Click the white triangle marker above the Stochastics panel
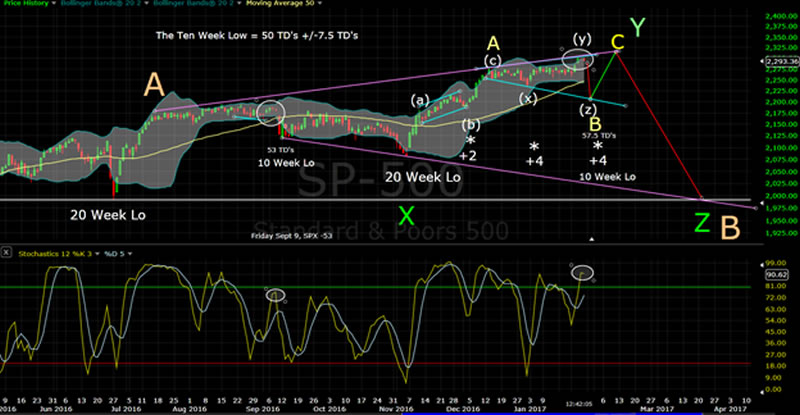This screenshot has height=415, width=800. click(x=592, y=239)
